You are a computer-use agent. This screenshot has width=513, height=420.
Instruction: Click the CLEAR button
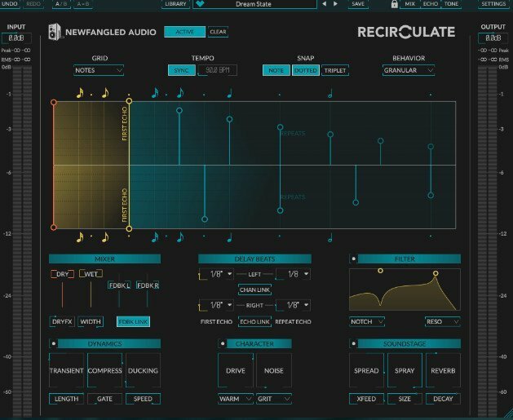pyautogui.click(x=218, y=32)
